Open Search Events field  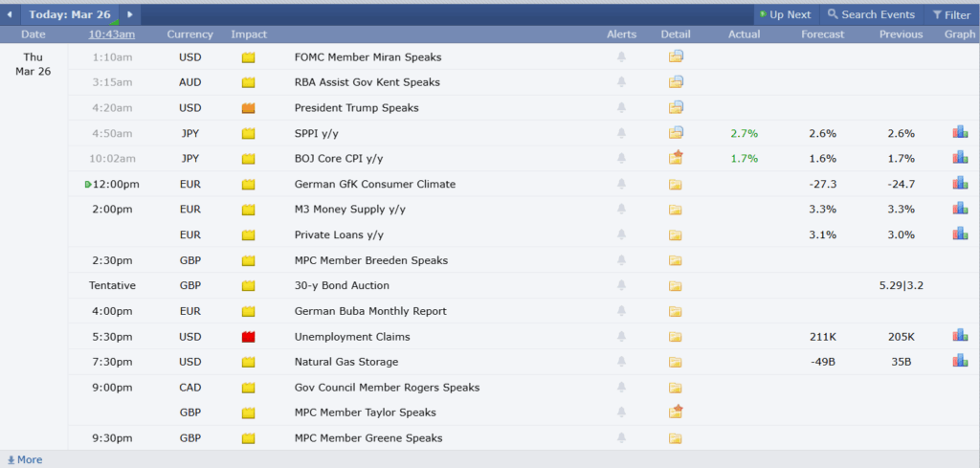pos(871,14)
